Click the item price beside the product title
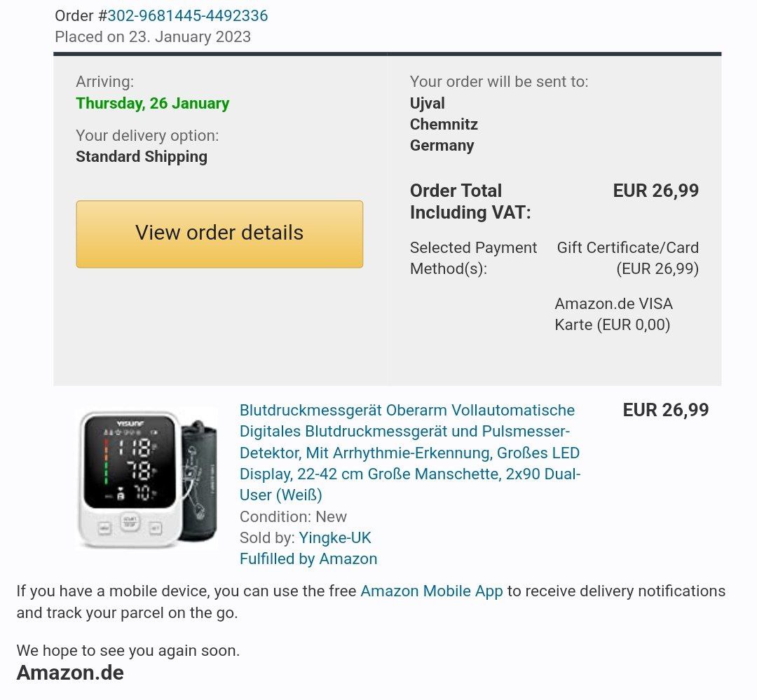The height and width of the screenshot is (700, 757). [x=666, y=410]
